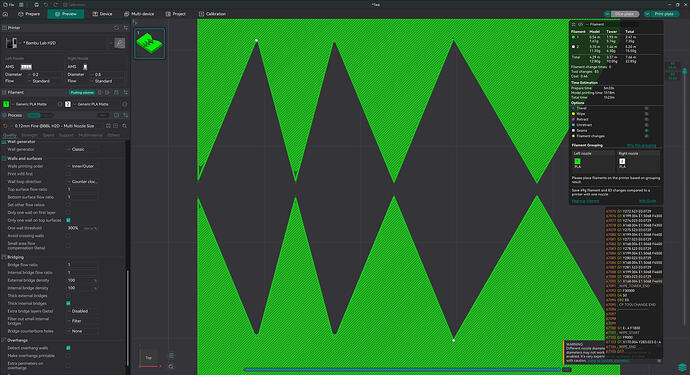Edit filament 1 Generic PLA Matte icon
690x375 pixels.
pos(60,104)
